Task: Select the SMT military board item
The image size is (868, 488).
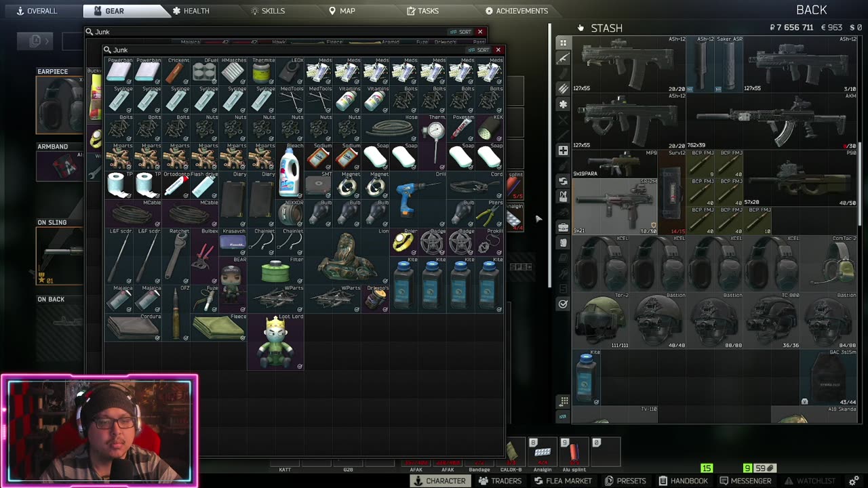Action: pos(319,185)
